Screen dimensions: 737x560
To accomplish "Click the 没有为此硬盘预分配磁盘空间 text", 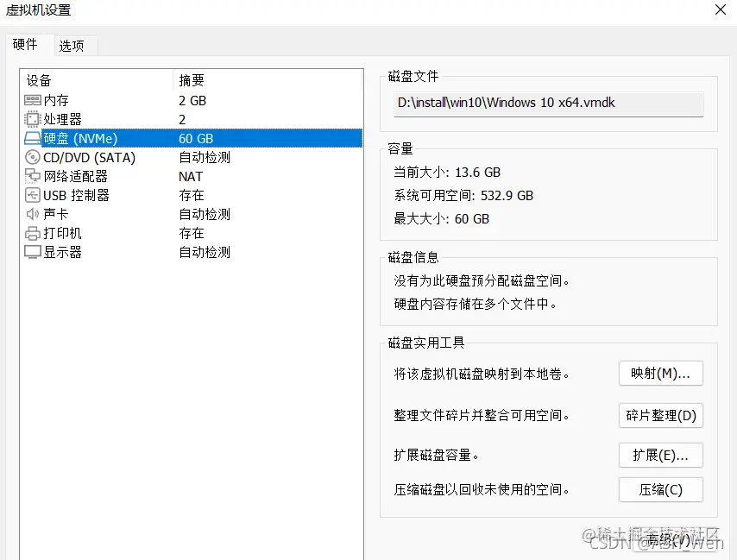I will tap(482, 281).
